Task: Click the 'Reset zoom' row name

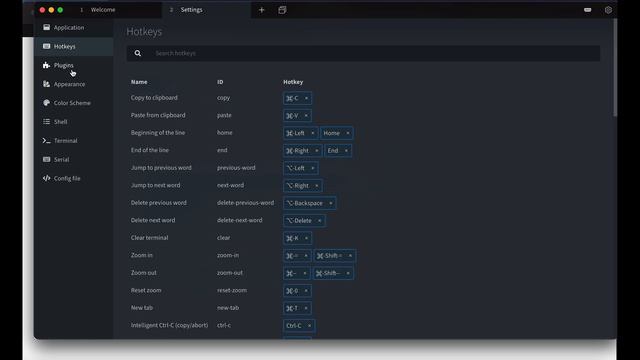Action: [146, 291]
